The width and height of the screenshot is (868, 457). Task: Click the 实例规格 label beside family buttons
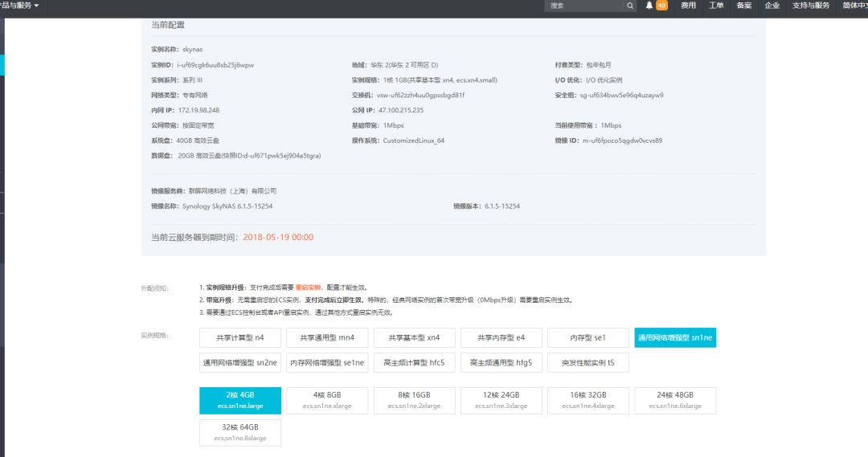coord(154,335)
